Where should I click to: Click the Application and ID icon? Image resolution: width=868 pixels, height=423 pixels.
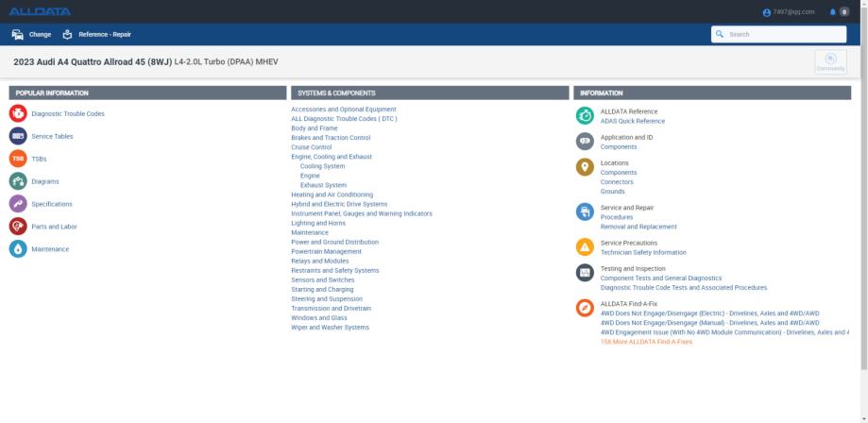pyautogui.click(x=585, y=142)
